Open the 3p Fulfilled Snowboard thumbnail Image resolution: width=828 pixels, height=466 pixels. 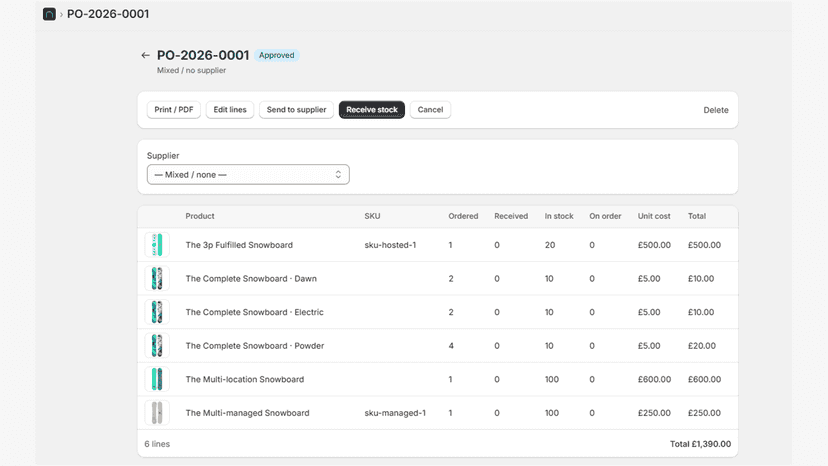tap(157, 245)
